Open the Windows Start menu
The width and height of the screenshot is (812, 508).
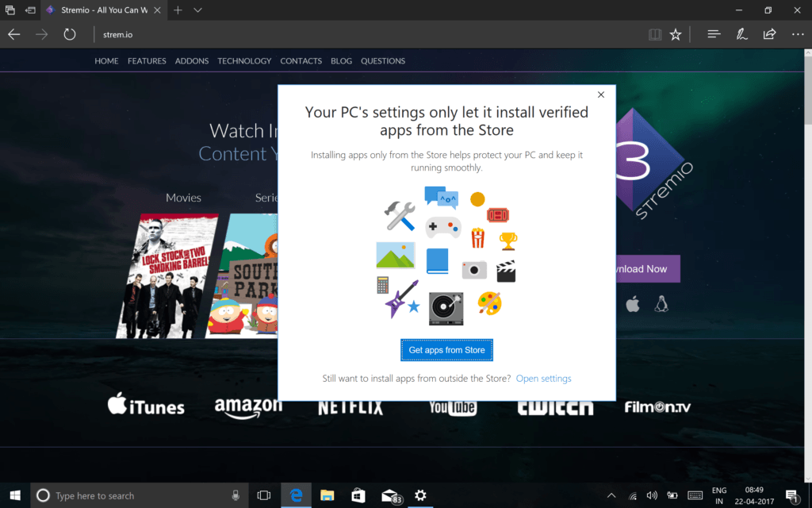pos(15,495)
